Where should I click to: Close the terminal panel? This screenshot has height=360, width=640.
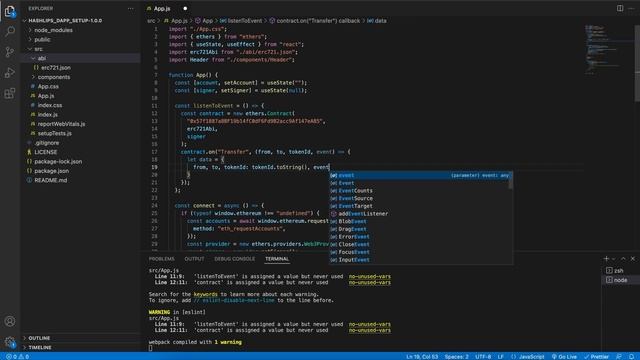click(633, 259)
